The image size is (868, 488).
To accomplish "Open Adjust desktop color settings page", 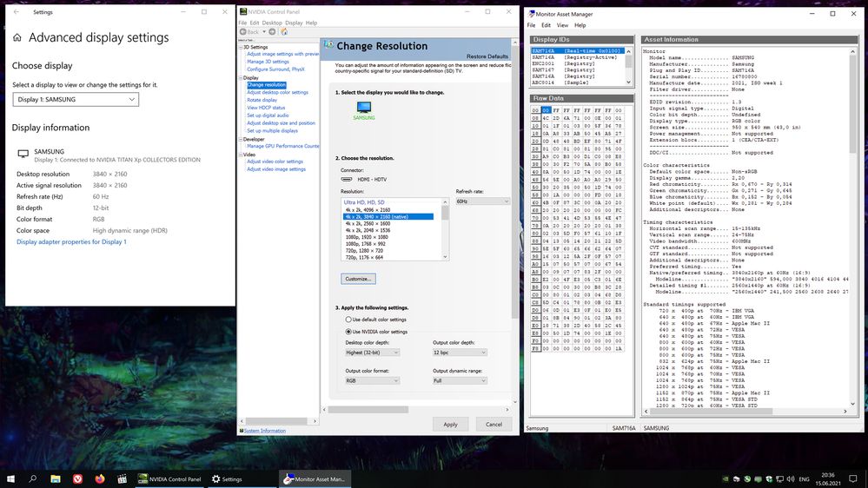I will (277, 92).
